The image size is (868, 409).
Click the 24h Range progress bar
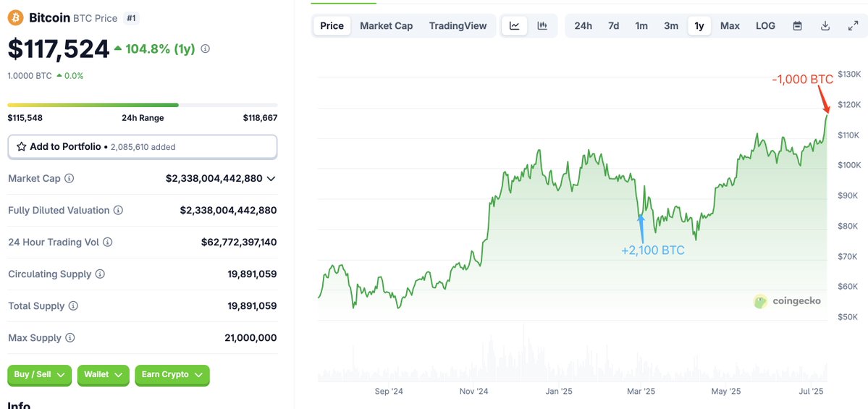pyautogui.click(x=143, y=104)
